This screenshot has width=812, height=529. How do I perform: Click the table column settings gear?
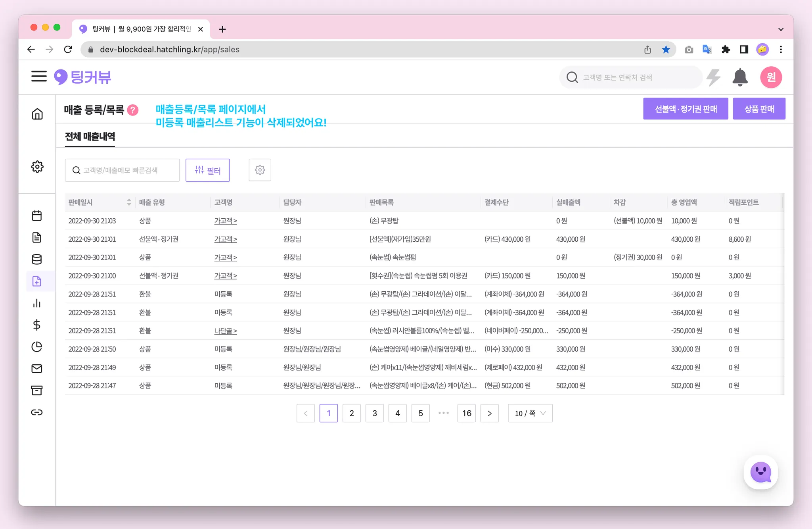coord(260,170)
